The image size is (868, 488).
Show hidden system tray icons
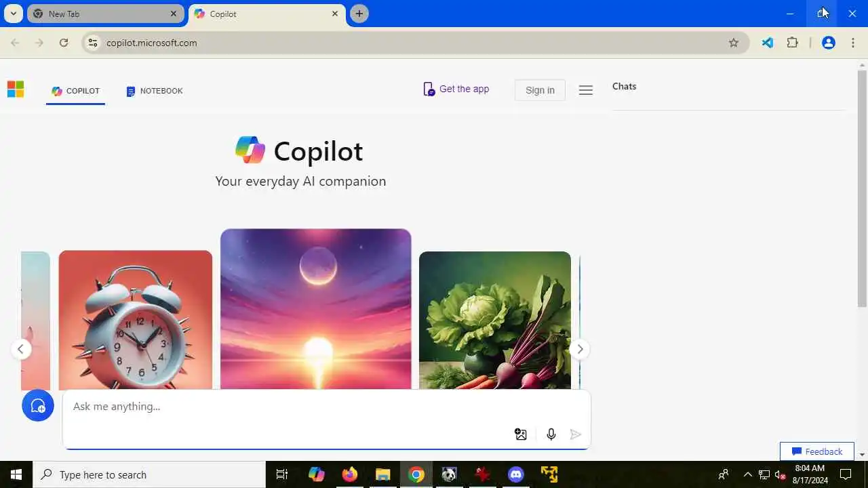click(x=748, y=474)
